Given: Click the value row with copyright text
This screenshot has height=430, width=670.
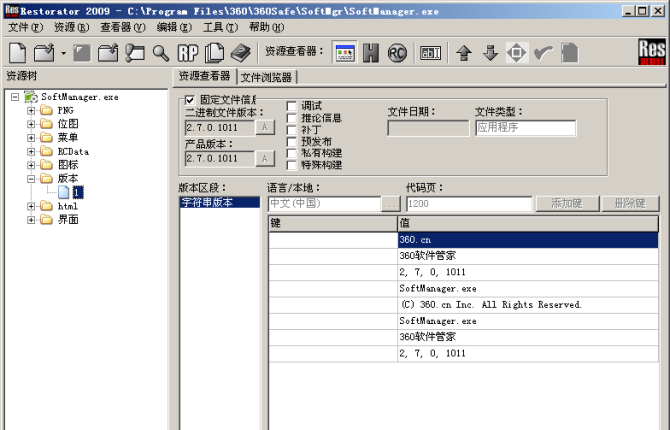Looking at the screenshot, I should coord(528,305).
